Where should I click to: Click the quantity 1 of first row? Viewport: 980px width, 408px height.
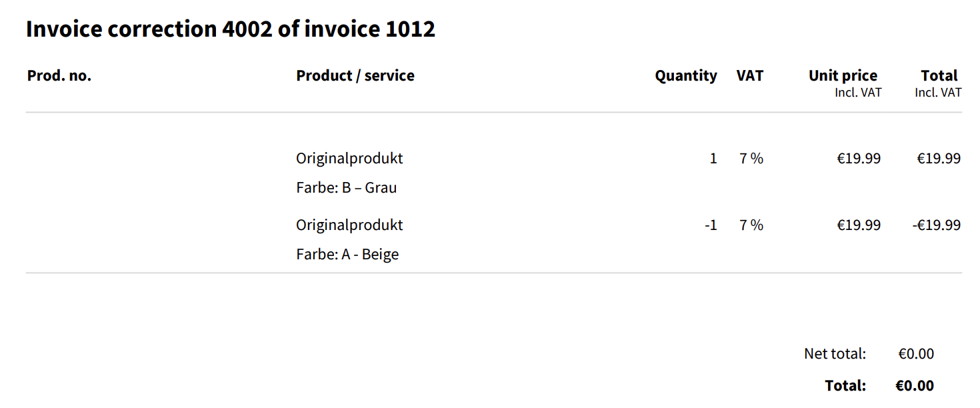coord(713,159)
